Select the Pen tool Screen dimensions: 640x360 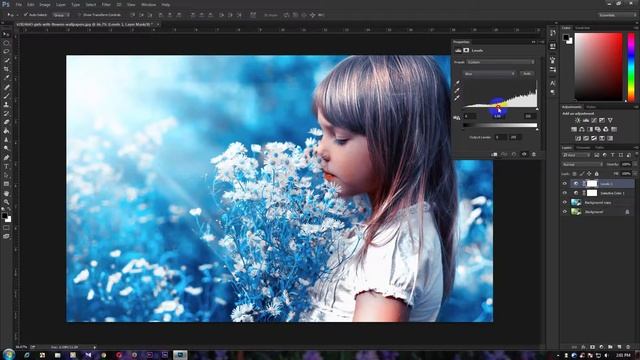tap(6, 158)
